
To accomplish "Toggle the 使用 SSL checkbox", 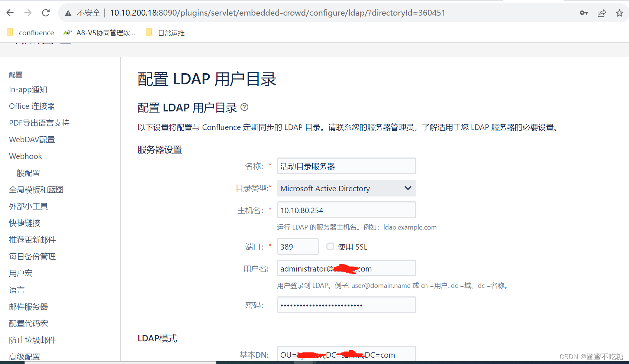I will (x=330, y=246).
